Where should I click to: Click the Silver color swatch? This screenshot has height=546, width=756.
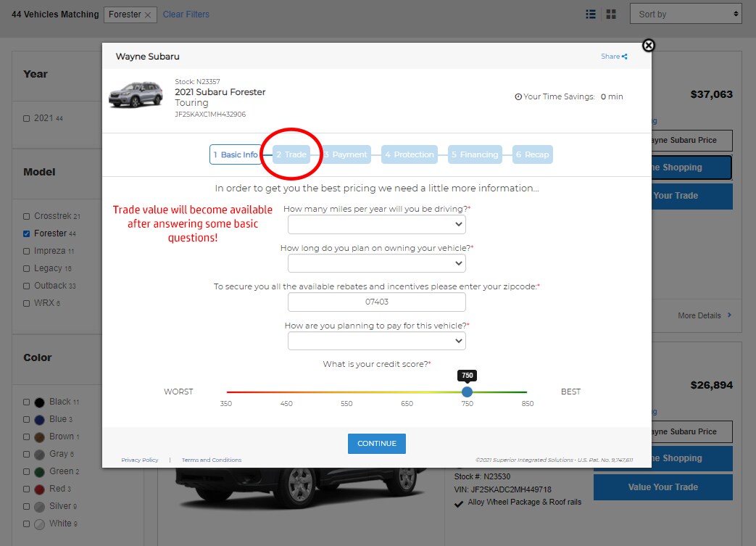tap(40, 506)
